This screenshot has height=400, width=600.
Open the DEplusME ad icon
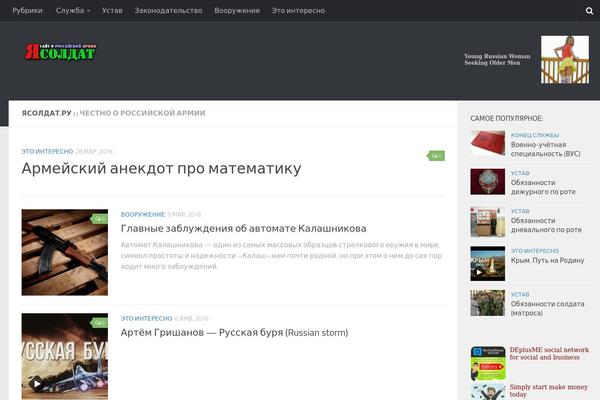(488, 363)
